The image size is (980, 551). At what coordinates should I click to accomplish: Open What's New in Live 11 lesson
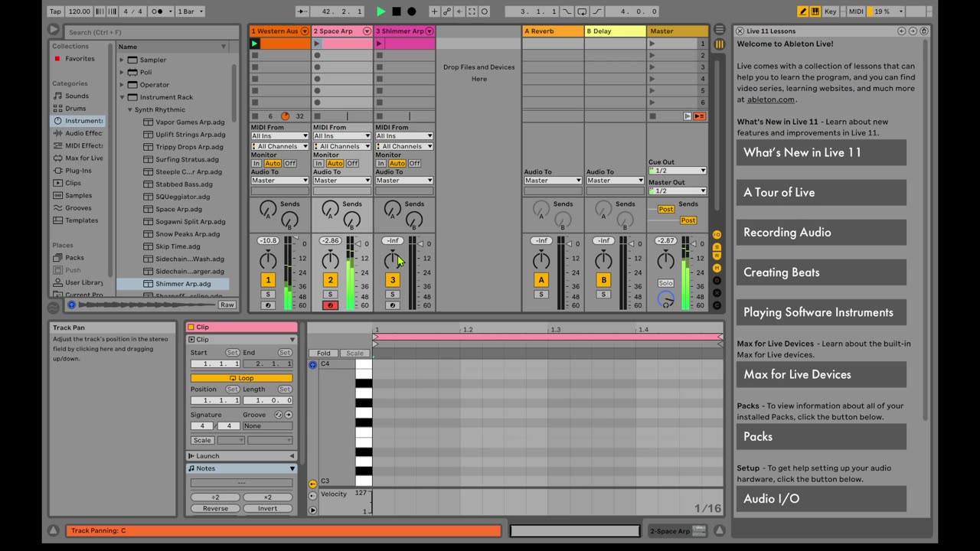point(821,152)
